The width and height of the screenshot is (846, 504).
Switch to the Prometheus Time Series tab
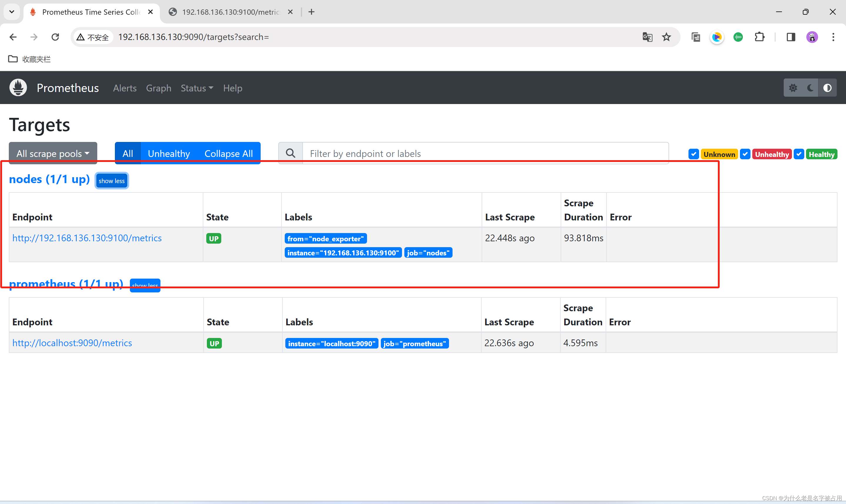point(92,12)
